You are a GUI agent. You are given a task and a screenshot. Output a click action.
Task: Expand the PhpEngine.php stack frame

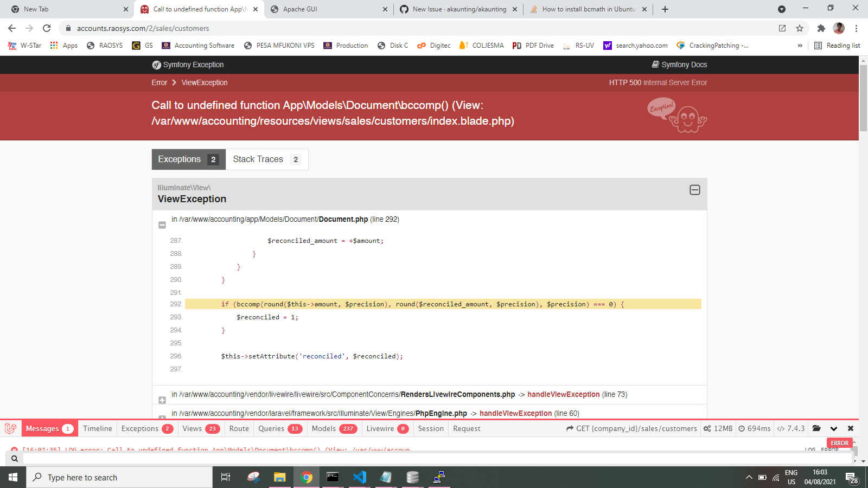point(162,418)
